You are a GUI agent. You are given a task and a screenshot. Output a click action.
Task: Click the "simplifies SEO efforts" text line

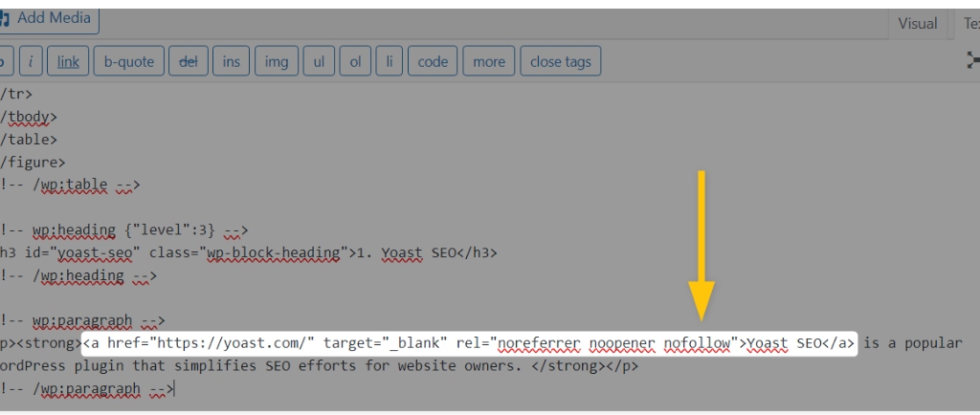(319, 366)
